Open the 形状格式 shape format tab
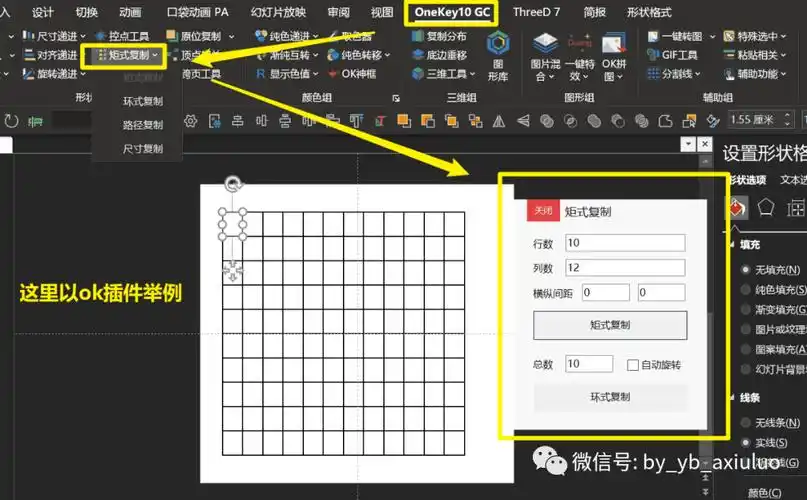 click(x=649, y=12)
